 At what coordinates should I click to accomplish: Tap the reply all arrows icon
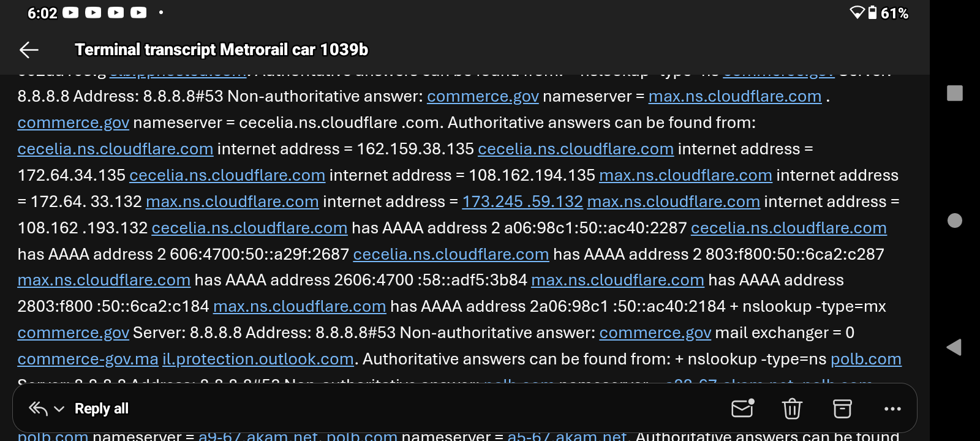coord(38,409)
